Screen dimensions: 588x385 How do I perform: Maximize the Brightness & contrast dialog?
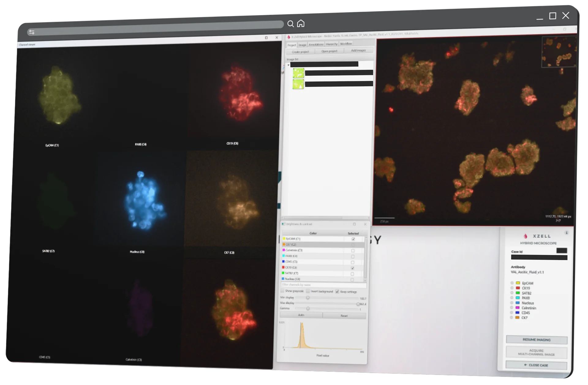tap(354, 224)
